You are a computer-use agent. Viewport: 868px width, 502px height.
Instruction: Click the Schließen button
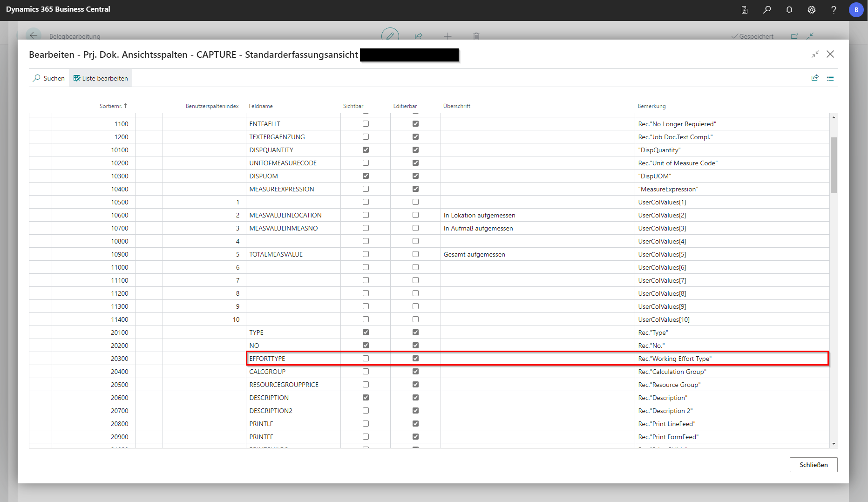point(813,465)
